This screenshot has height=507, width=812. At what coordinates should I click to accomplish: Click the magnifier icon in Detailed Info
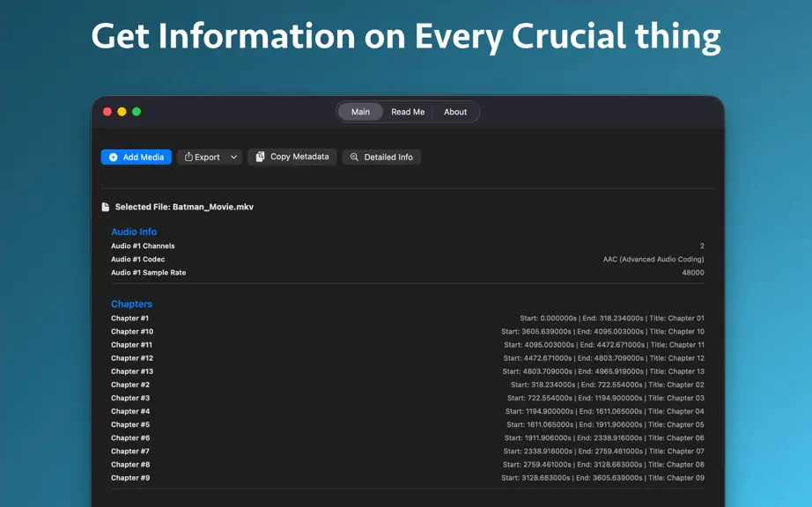[354, 158]
